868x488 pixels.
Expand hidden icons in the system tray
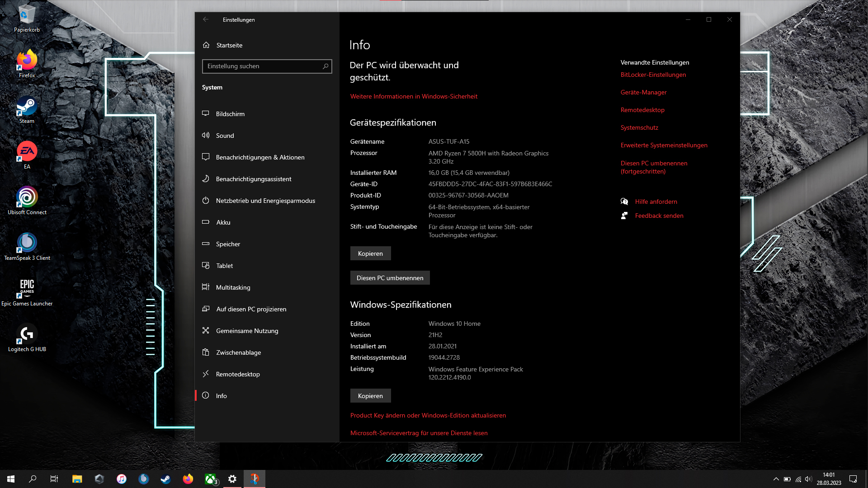click(776, 479)
